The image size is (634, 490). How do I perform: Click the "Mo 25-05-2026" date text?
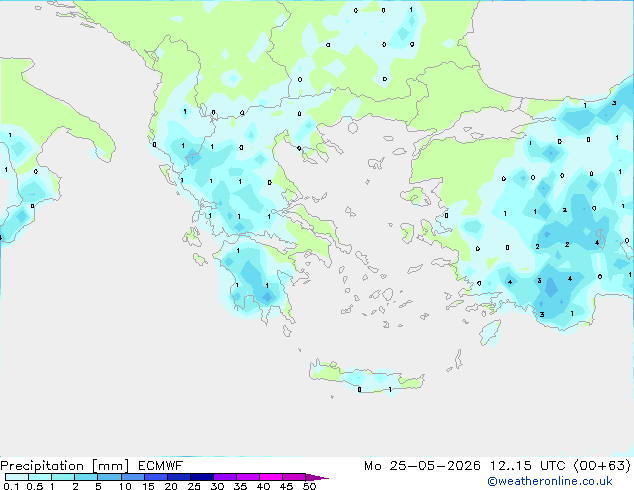pyautogui.click(x=423, y=466)
